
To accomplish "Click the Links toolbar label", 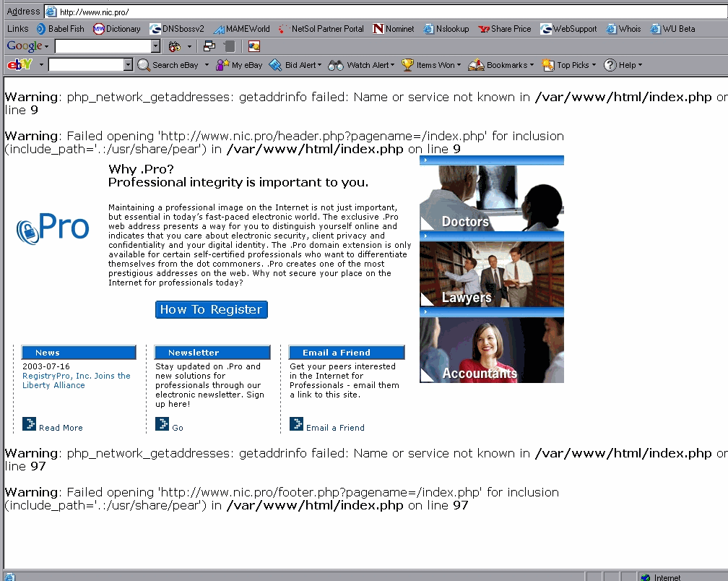I will (17, 29).
